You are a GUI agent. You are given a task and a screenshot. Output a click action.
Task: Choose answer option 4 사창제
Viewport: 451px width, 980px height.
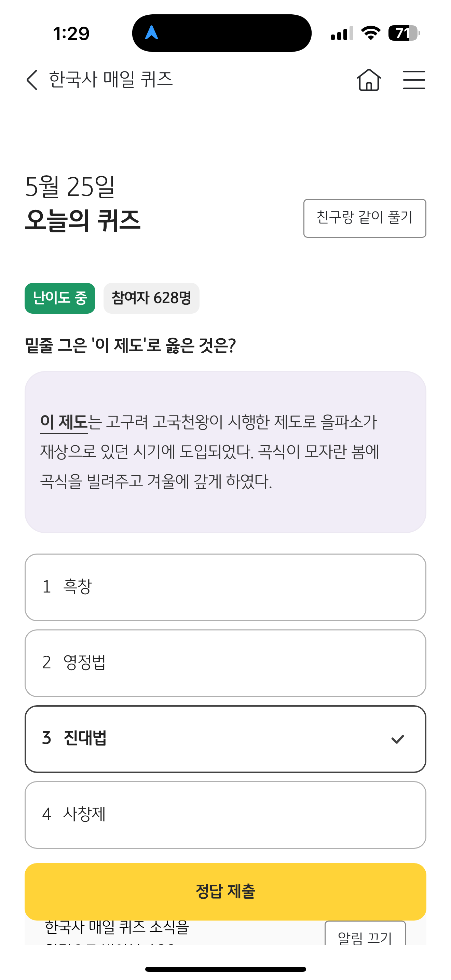(x=225, y=815)
